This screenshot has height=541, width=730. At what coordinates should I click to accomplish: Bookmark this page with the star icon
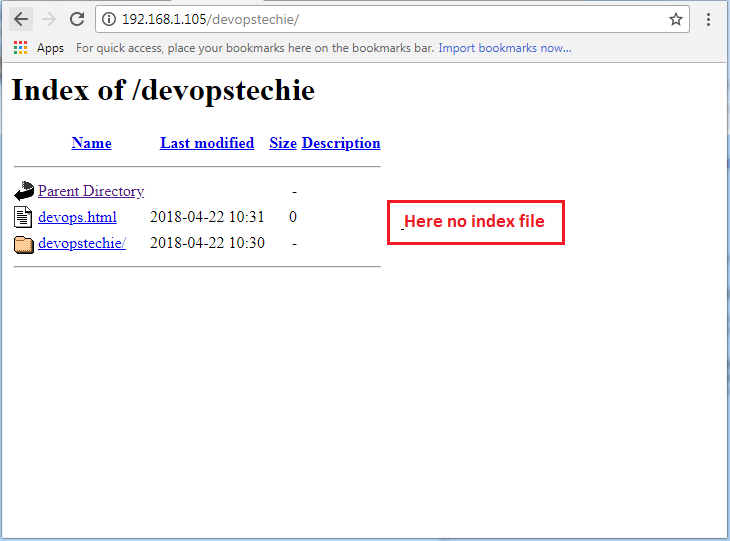(676, 19)
